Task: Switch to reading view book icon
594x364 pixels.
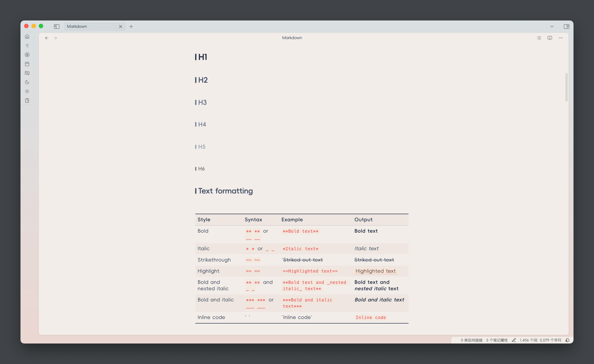Action: pyautogui.click(x=550, y=38)
